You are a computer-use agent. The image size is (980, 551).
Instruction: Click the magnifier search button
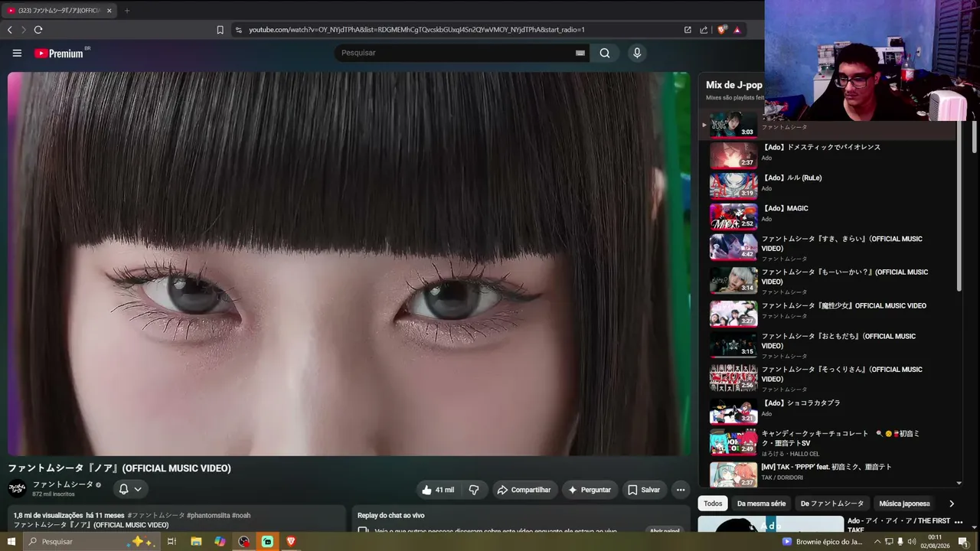605,53
